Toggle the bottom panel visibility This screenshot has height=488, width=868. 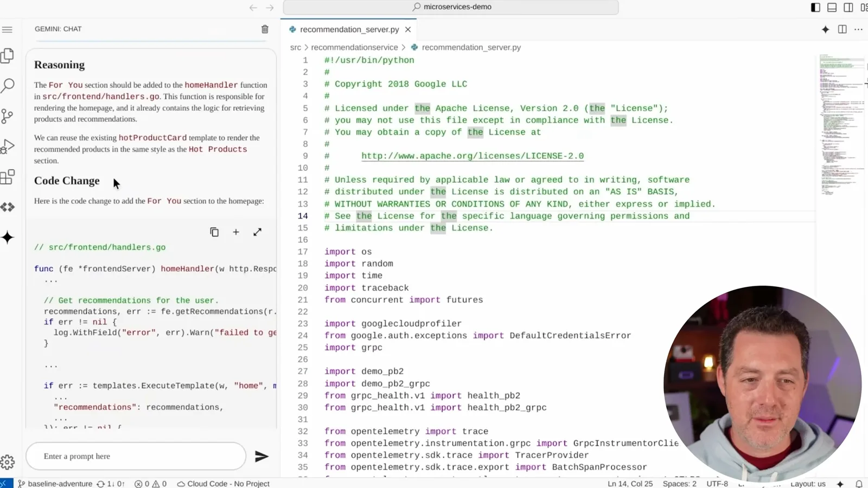click(x=832, y=7)
